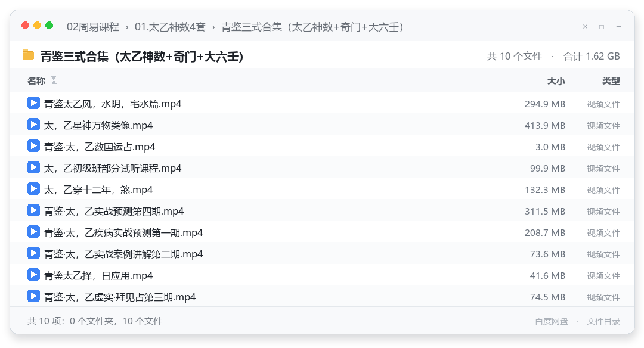Screen dimensions: 644x348
Task: Click the video icon beside 太，乙初级班部分试听课程.mp4
Action: [x=33, y=167]
